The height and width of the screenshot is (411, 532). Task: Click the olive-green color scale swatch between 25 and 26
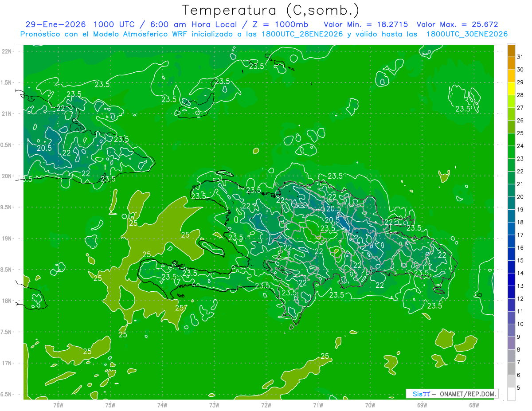pyautogui.click(x=511, y=127)
